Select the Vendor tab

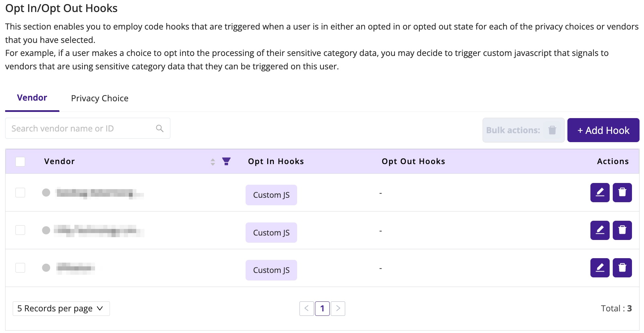point(32,98)
